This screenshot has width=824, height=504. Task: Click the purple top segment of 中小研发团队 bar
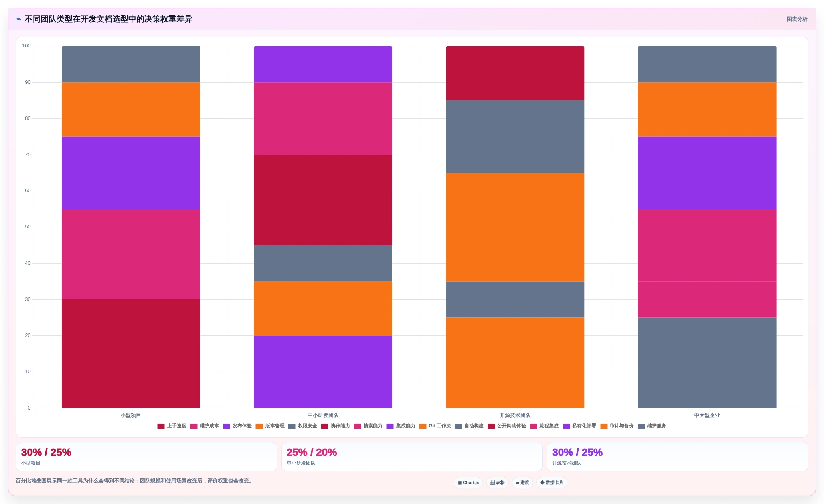[x=323, y=64]
